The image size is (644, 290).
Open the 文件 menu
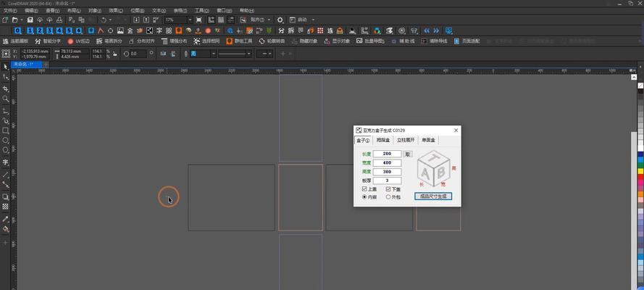pyautogui.click(x=10, y=10)
